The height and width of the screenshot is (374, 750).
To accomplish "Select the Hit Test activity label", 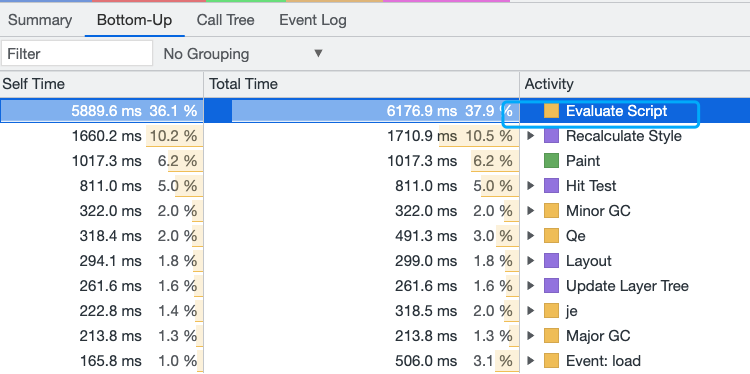I will (591, 186).
